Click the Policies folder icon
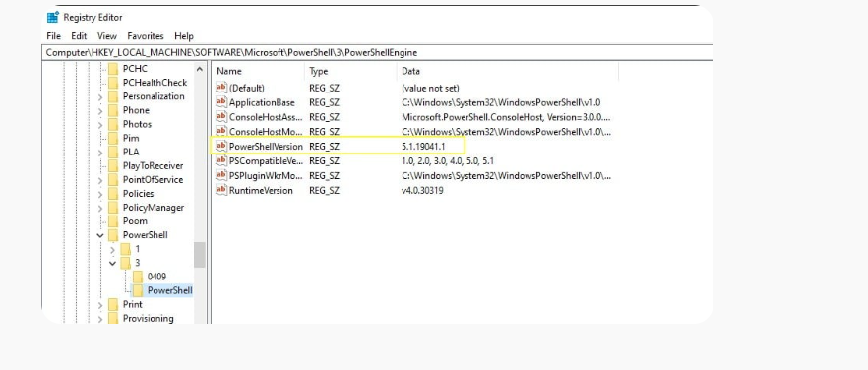The width and height of the screenshot is (868, 370). (x=113, y=193)
